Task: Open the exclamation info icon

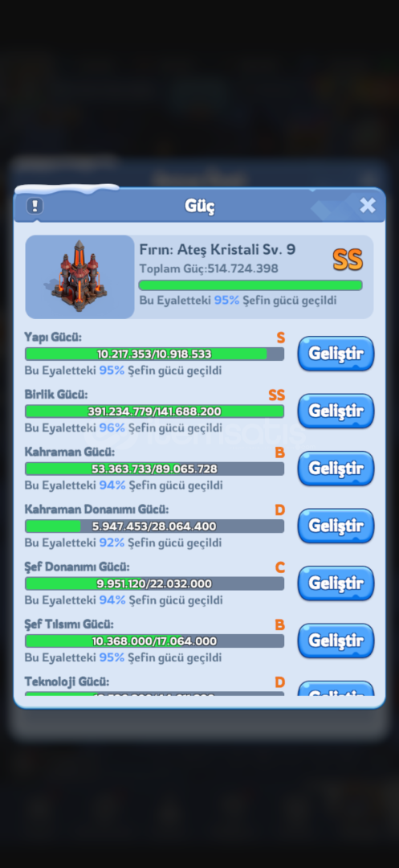Action: pos(35,207)
